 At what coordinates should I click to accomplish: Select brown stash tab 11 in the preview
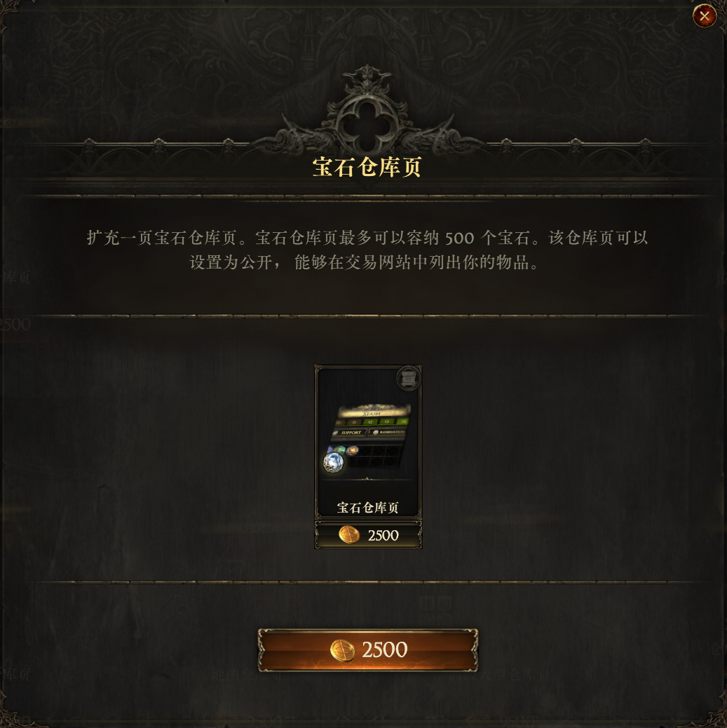pyautogui.click(x=354, y=422)
